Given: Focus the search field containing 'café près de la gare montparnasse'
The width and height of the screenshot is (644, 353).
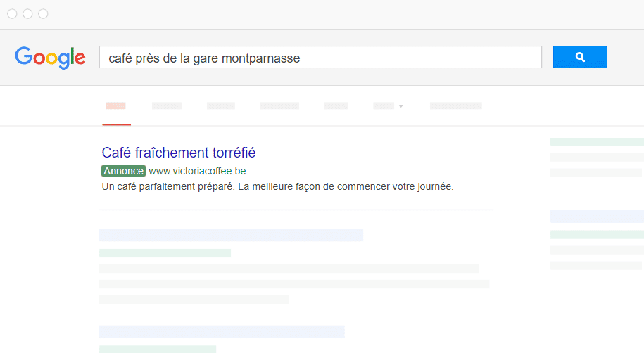Looking at the screenshot, I should [x=320, y=57].
